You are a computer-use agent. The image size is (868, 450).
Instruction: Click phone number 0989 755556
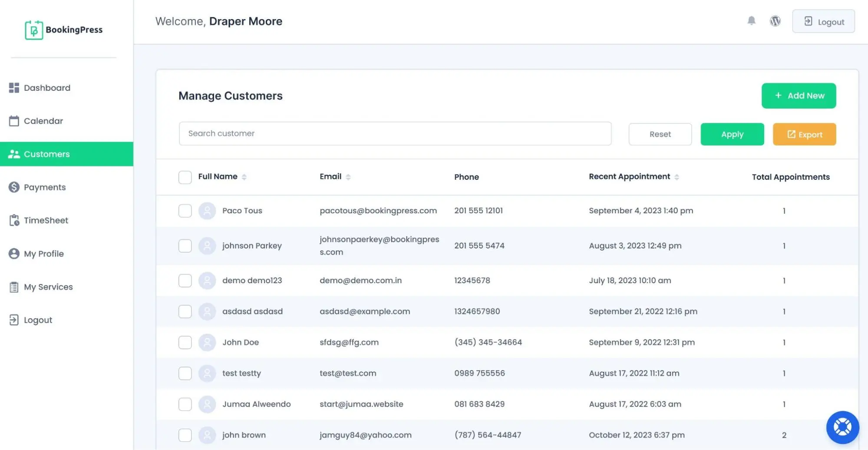[479, 373]
